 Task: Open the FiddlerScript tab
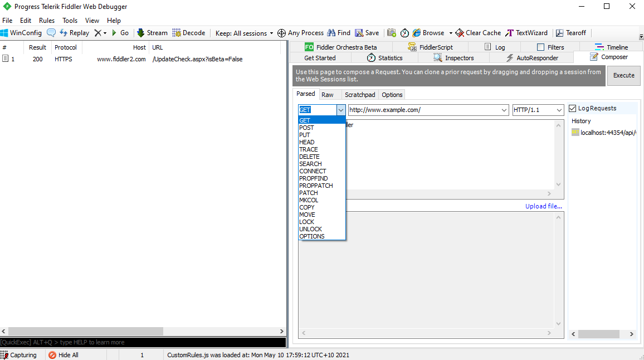tap(430, 47)
